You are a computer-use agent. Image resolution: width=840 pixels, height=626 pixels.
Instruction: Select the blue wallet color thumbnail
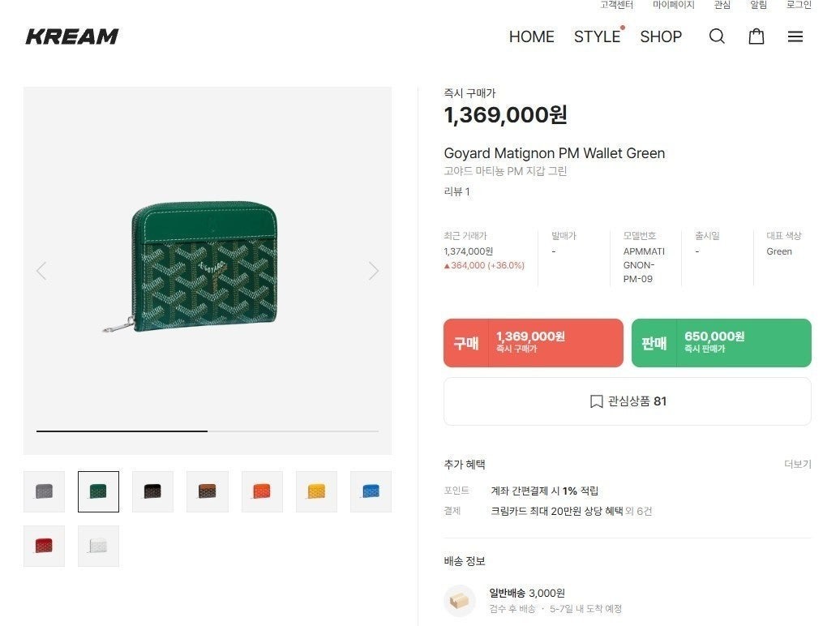[x=371, y=491]
